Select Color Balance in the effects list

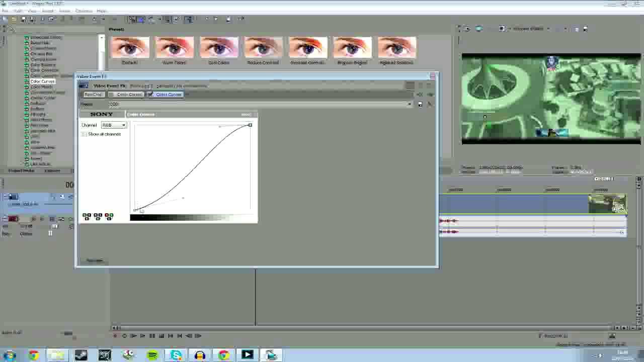pos(43,65)
